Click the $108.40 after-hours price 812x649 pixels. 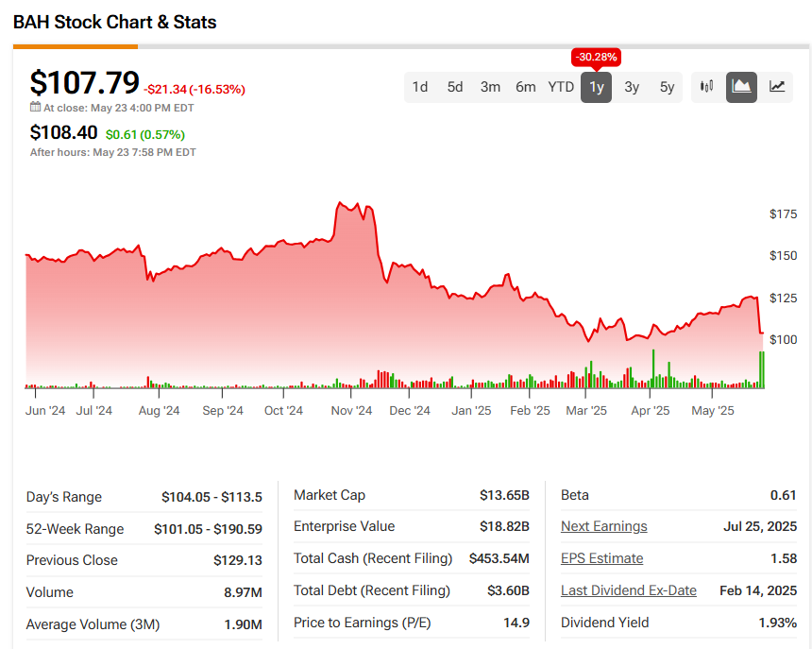(63, 132)
